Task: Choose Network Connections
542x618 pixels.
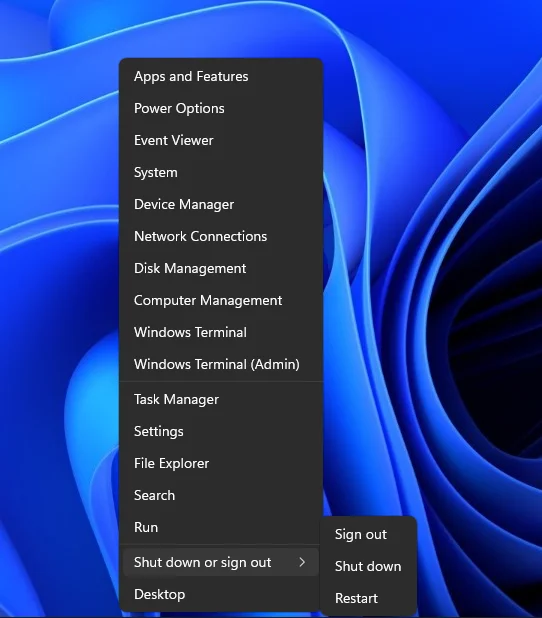Action: (221, 236)
